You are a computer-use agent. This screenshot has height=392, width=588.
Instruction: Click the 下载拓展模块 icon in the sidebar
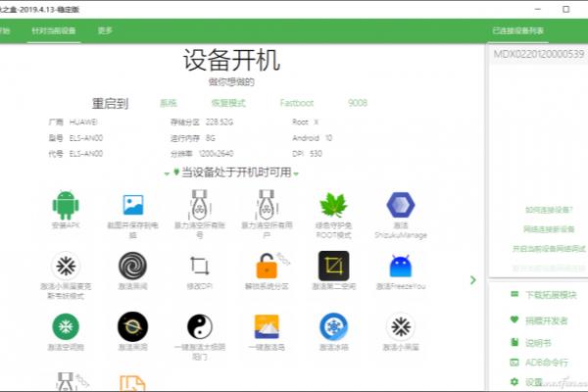[x=514, y=294]
